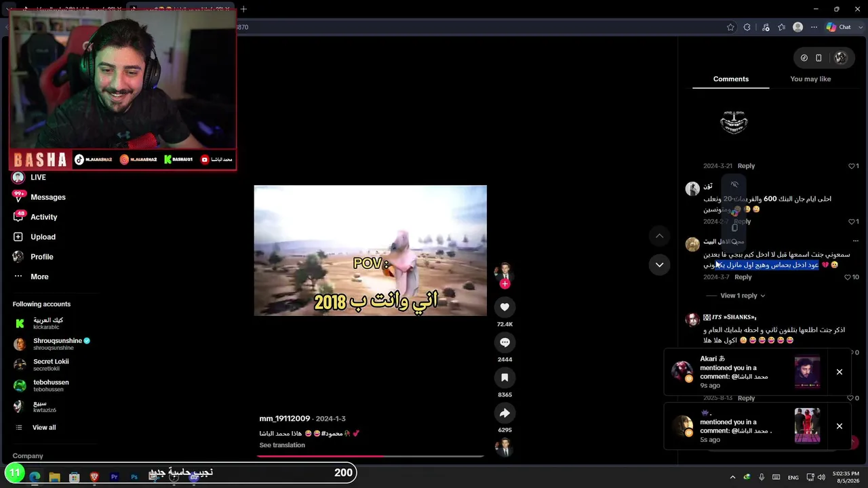This screenshot has width=868, height=488.
Task: Expand View 1 reply thread
Action: point(743,296)
